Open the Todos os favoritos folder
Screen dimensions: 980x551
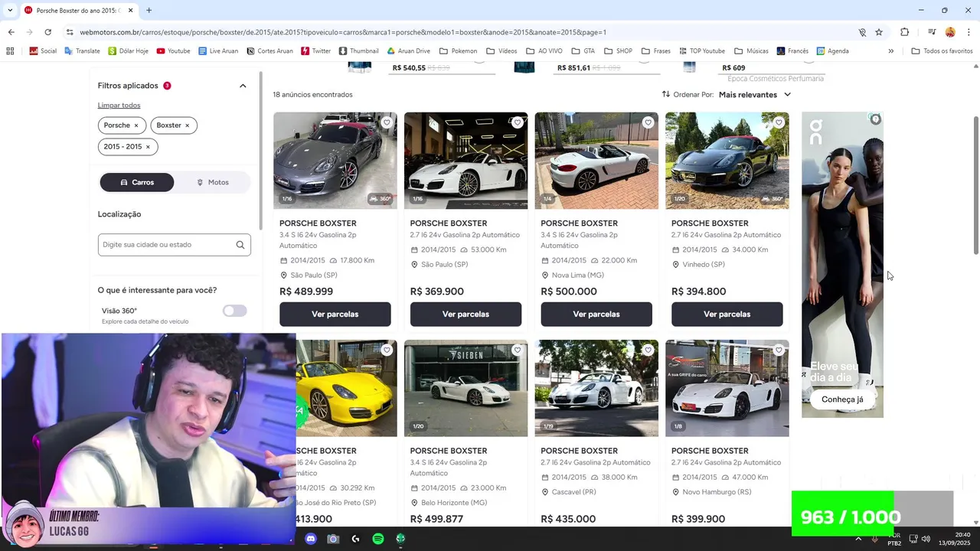click(942, 51)
